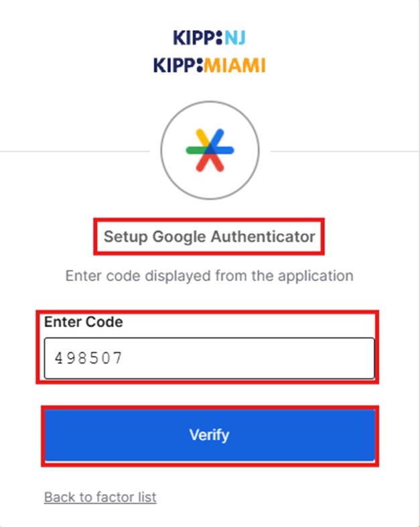Focus the Enter Code input field
The width and height of the screenshot is (420, 527).
209,358
